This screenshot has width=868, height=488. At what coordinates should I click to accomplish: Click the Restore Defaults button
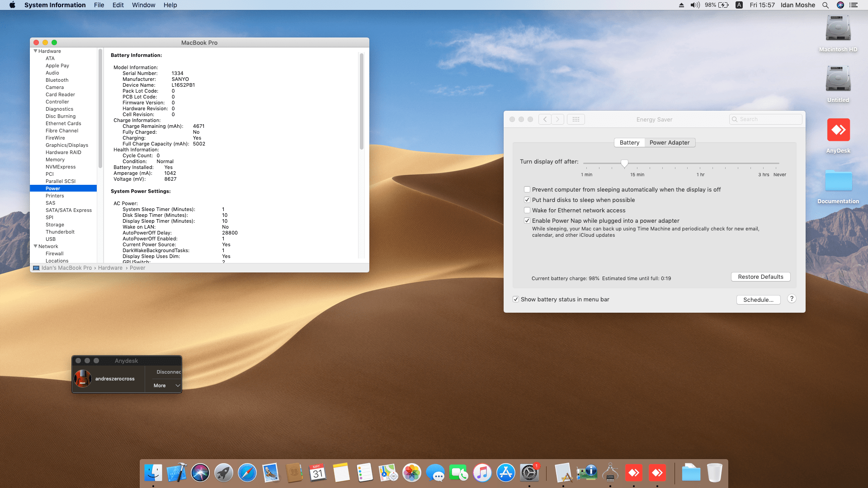760,277
